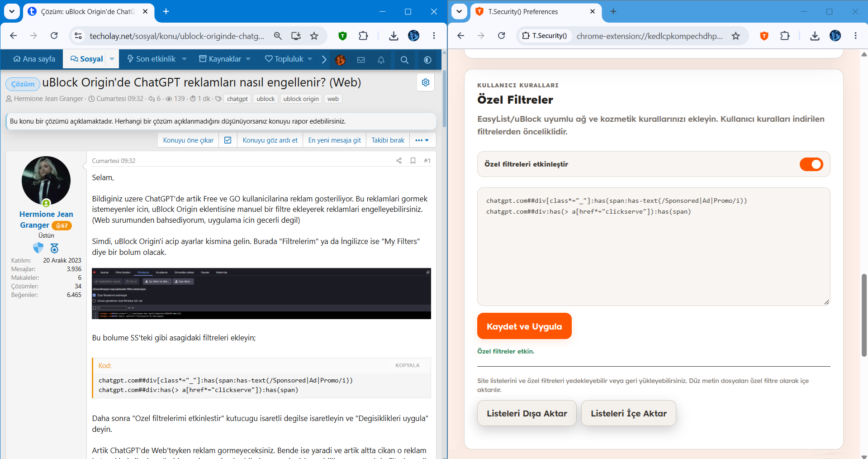868x459 pixels.
Task: Click 'Konuyu öne çıkar' button
Action: (188, 140)
